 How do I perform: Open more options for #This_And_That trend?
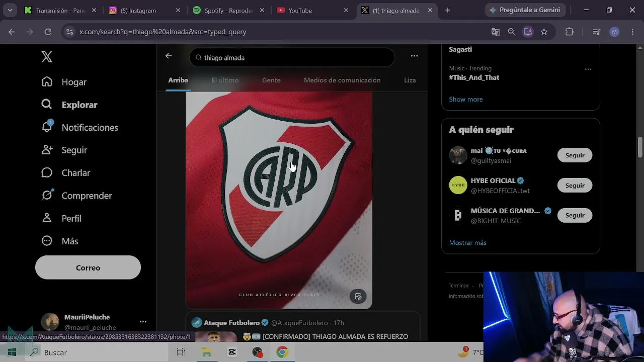(x=588, y=69)
